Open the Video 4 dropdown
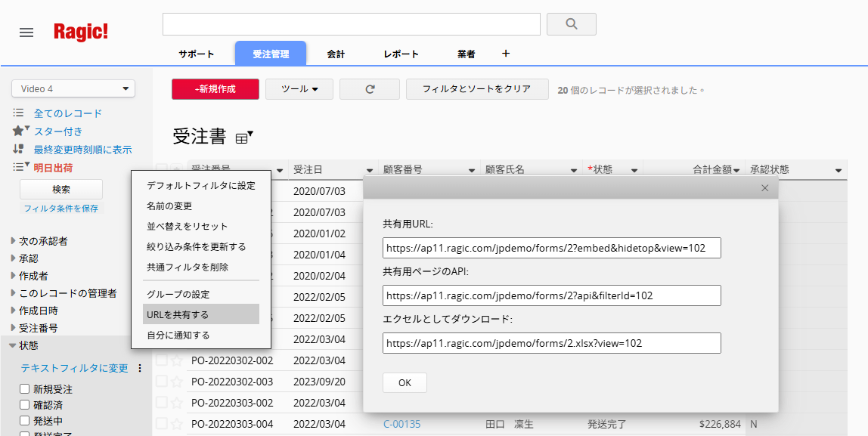The image size is (868, 436). tap(73, 89)
